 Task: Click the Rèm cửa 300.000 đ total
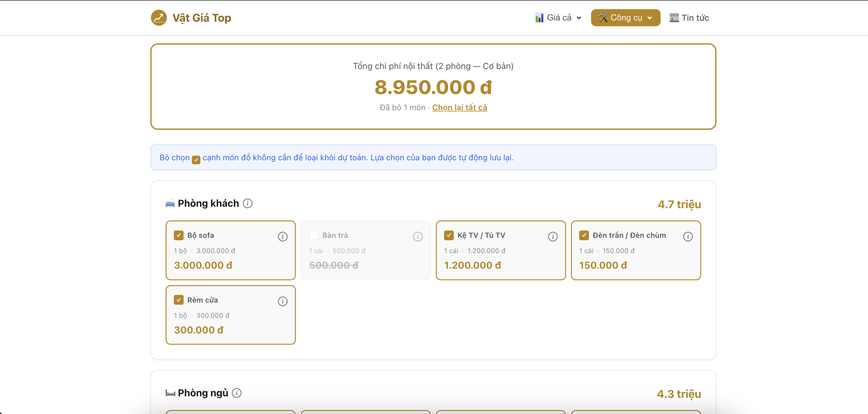(199, 330)
